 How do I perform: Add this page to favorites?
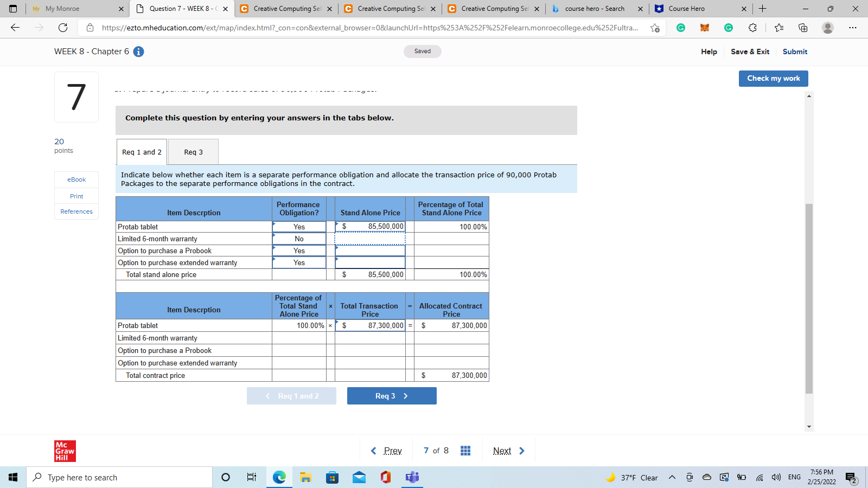(x=655, y=28)
